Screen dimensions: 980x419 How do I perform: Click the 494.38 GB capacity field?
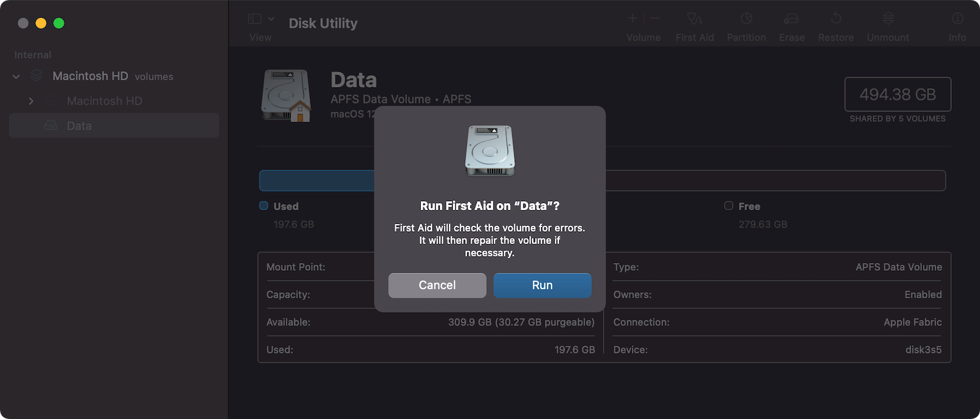(x=898, y=95)
